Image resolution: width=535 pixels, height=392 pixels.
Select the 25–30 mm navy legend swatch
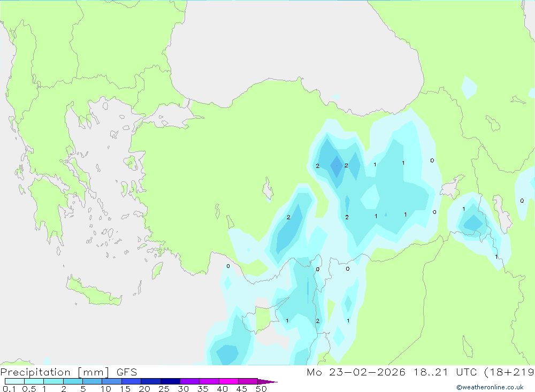(170, 381)
